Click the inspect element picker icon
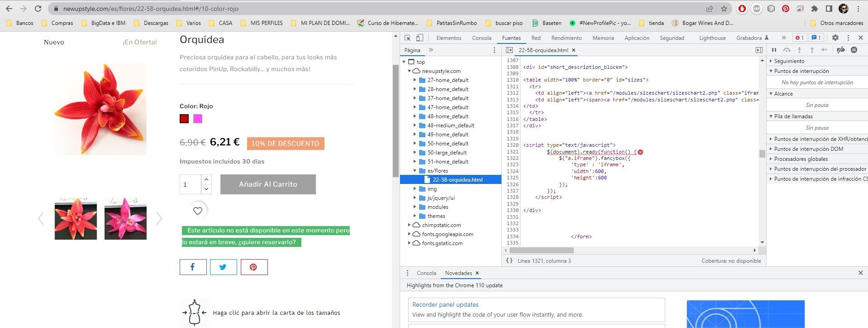 (407, 38)
